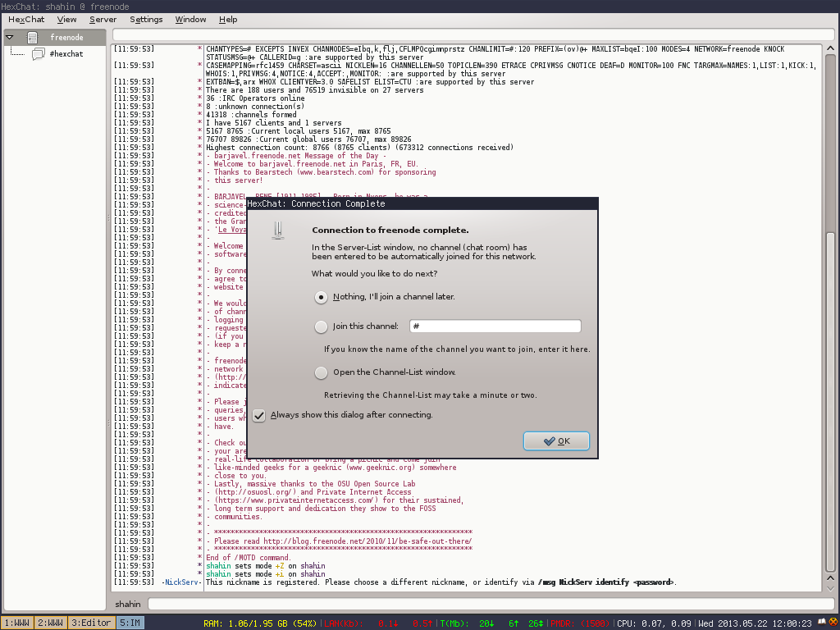840x630 pixels.
Task: Open the osuosl.org link
Action: [x=255, y=492]
